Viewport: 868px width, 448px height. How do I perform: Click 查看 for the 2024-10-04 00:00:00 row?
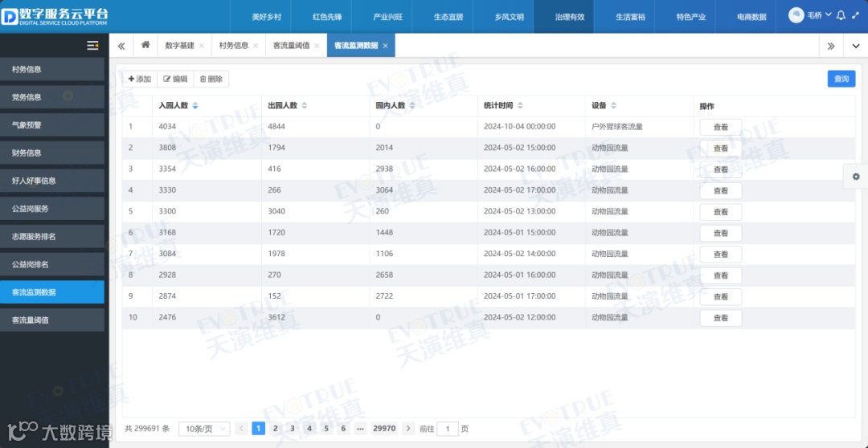click(721, 127)
